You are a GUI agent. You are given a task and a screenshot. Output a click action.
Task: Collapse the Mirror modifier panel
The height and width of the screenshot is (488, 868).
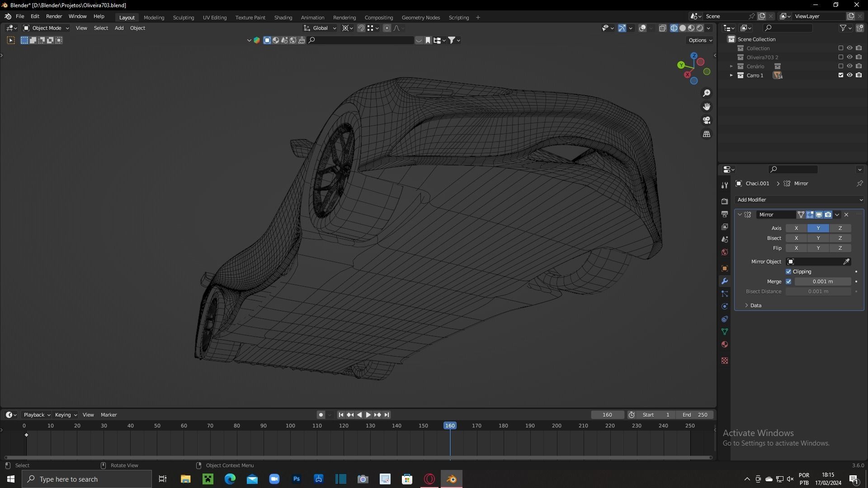(740, 215)
